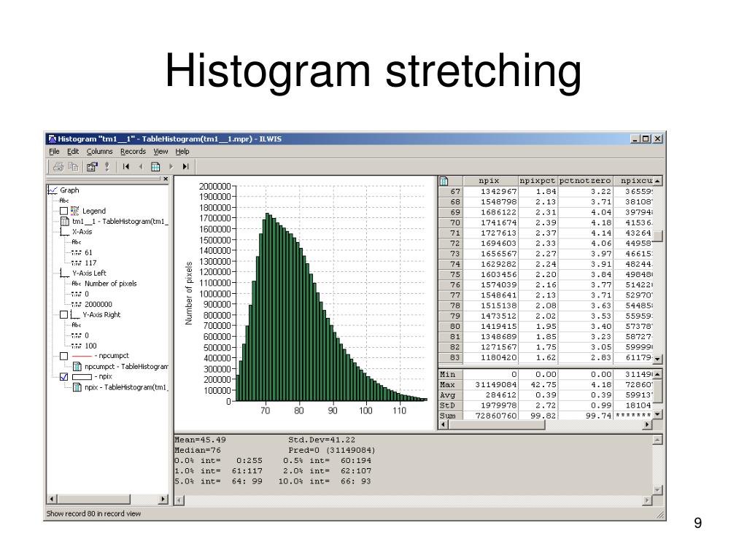Click statistics pane scroll up arrow
Screen dimensions: 747x560
point(657,440)
